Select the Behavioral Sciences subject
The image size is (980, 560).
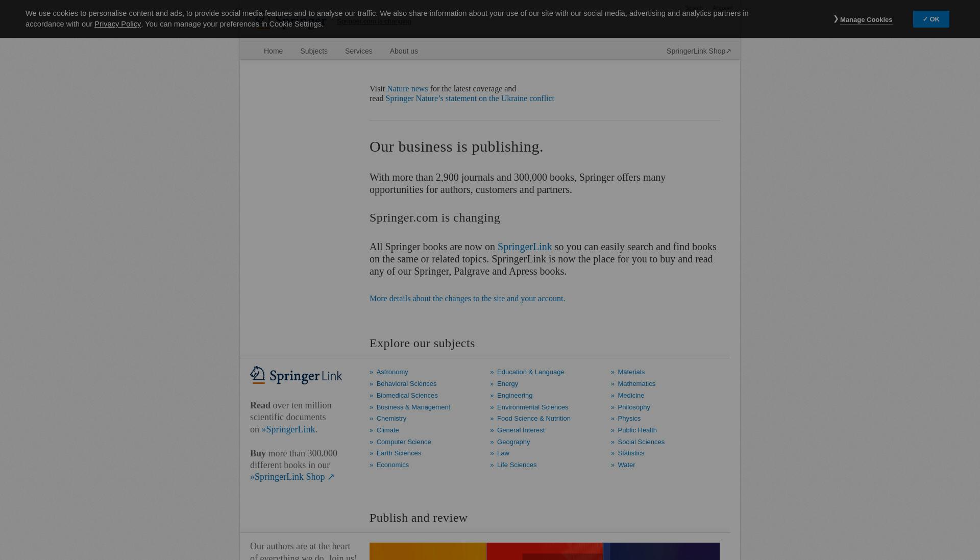point(406,384)
